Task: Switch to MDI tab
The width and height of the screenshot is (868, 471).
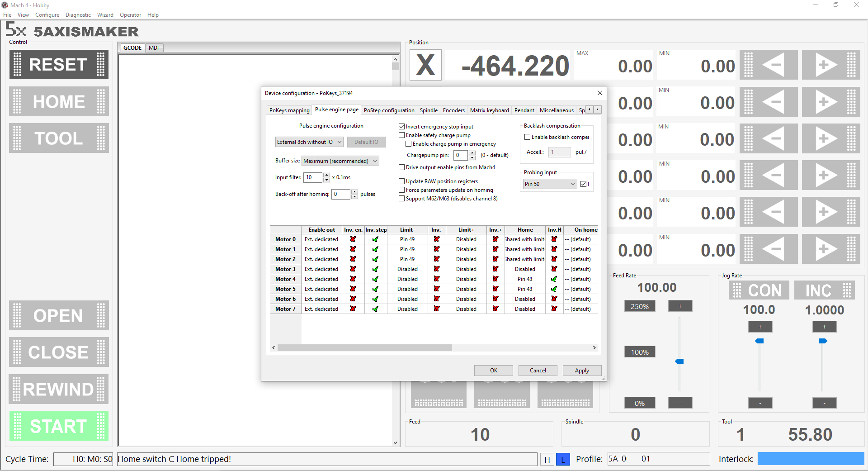Action: point(154,48)
